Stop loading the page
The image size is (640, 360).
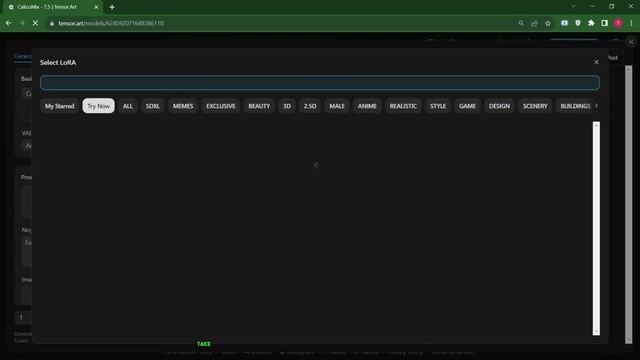coord(35,23)
